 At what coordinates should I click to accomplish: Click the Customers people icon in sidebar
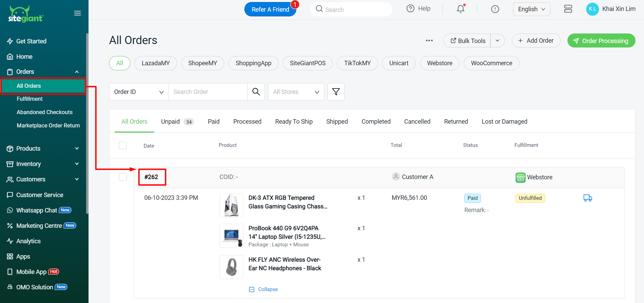tap(10, 179)
